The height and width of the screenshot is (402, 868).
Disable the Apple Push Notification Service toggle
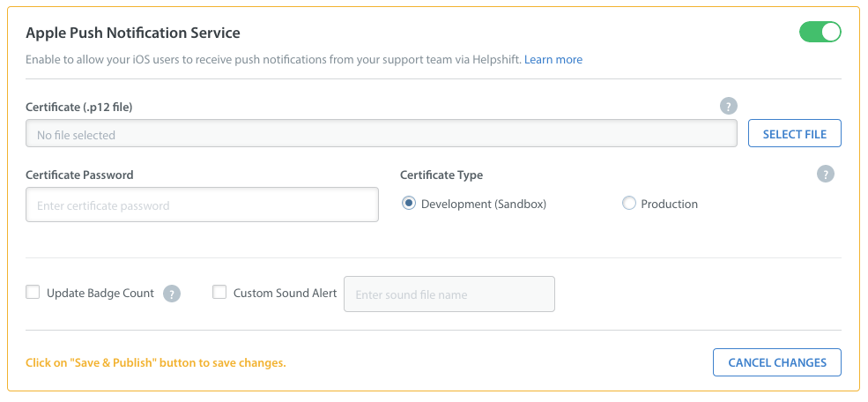[x=820, y=32]
